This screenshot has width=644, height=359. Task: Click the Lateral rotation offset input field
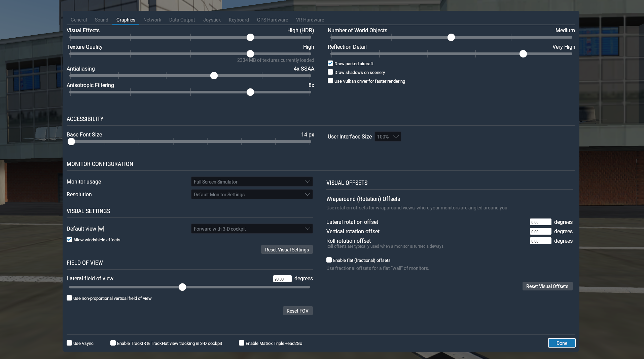540,222
